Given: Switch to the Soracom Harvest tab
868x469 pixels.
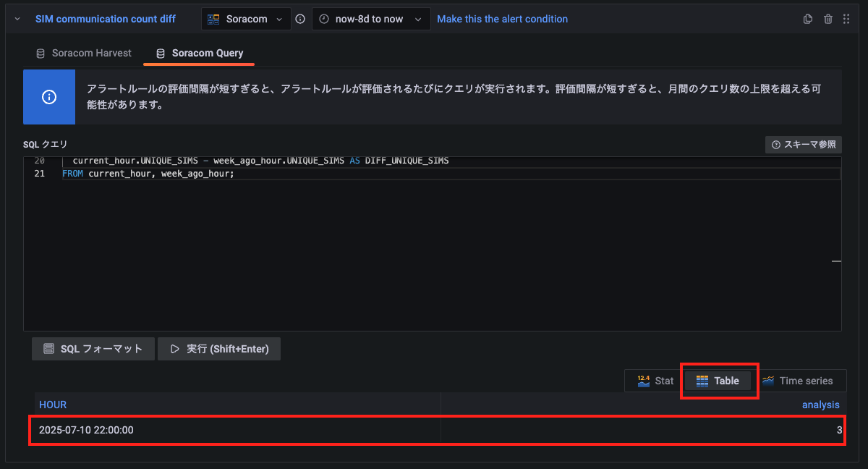Looking at the screenshot, I should [x=84, y=53].
